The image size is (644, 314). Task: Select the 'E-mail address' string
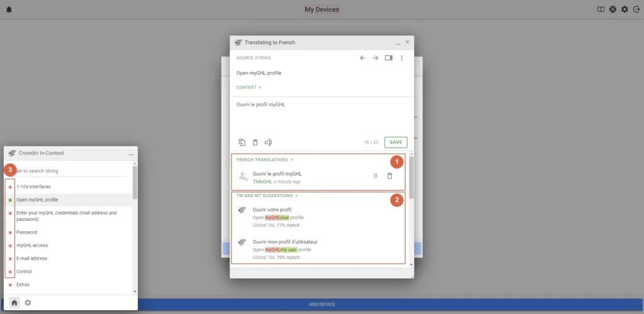coord(31,258)
